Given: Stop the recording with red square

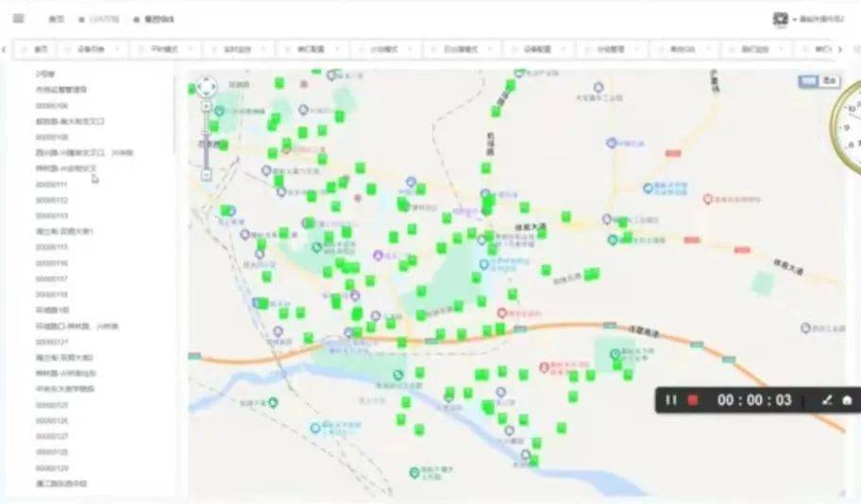Looking at the screenshot, I should (x=693, y=400).
